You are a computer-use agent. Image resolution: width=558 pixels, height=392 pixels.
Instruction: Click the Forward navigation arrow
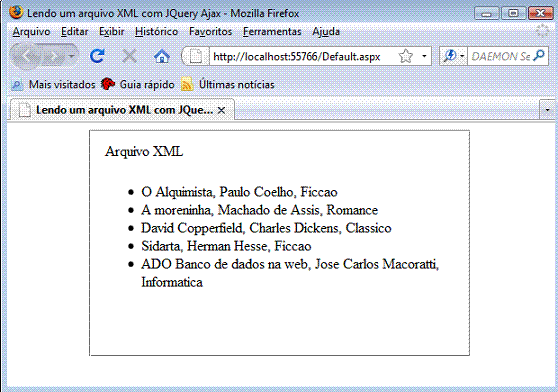54,56
